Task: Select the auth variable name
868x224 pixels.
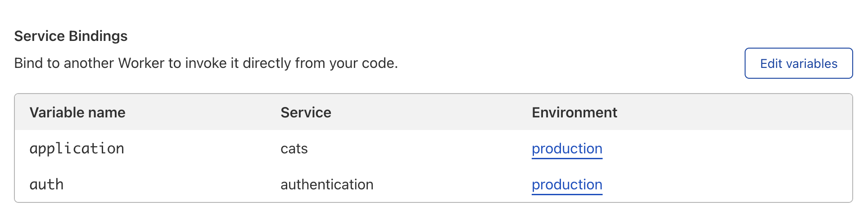Action: pos(46,185)
